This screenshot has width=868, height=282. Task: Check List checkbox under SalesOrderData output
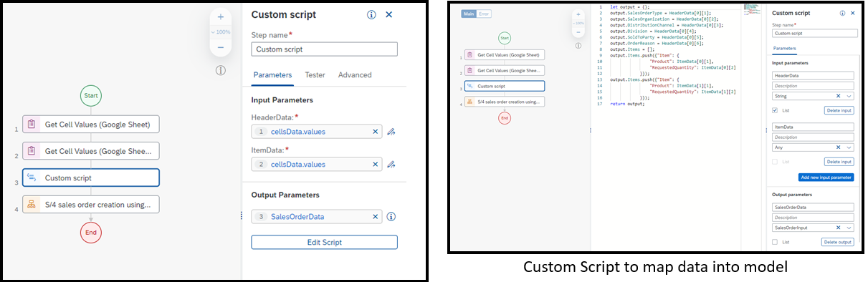point(775,242)
